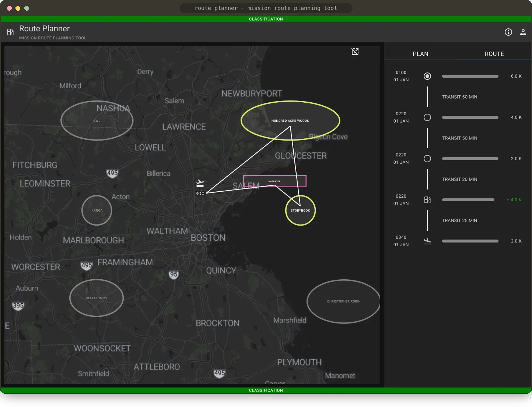Click the TRANSIT 20 MIN leg label
This screenshot has height=407, width=532.
point(459,179)
